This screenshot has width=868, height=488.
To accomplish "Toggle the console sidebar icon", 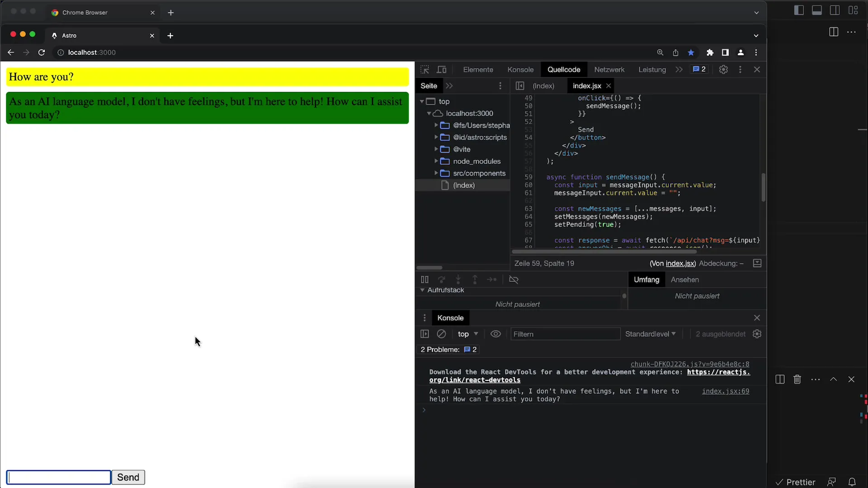I will pos(424,334).
